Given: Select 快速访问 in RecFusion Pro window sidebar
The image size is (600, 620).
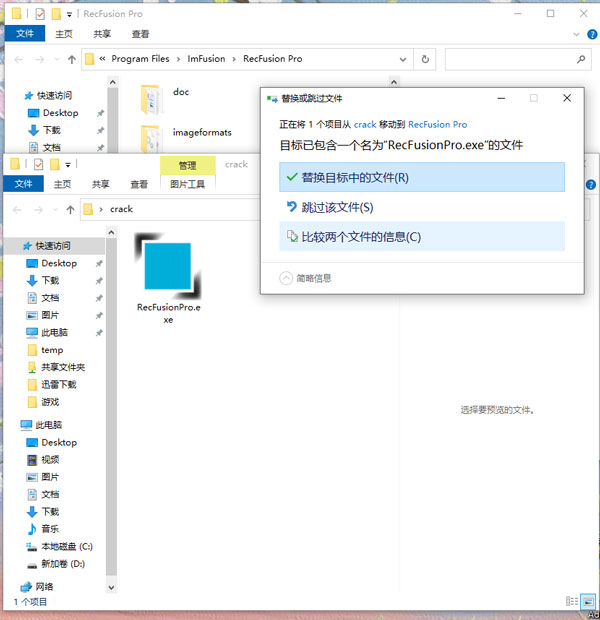Looking at the screenshot, I should point(55,95).
